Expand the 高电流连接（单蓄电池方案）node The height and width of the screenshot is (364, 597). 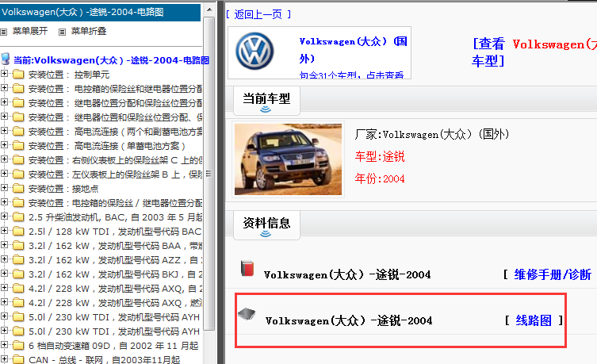click(4, 144)
